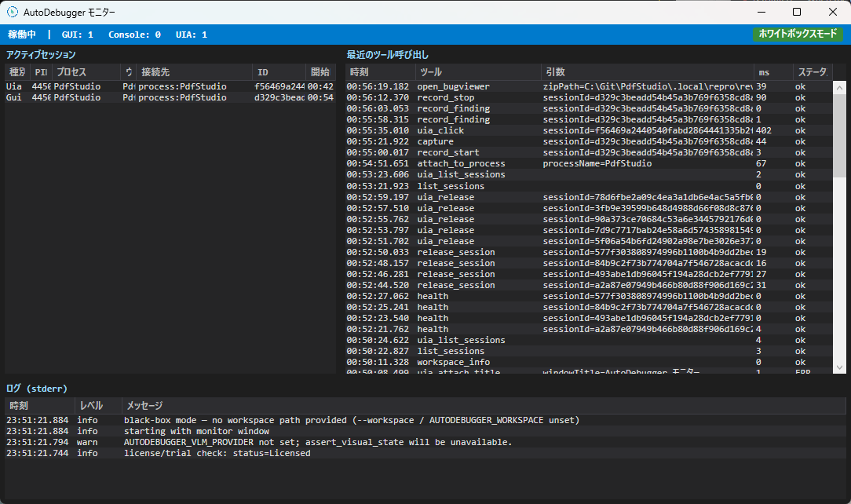Select the uia_click tool call row
This screenshot has height=504, width=851.
coord(589,131)
